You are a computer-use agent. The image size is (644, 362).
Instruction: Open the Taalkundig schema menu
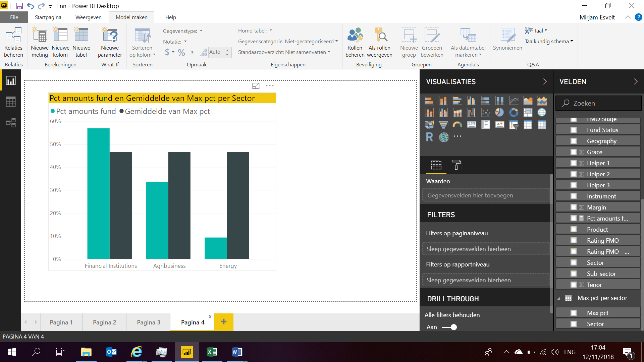(549, 41)
